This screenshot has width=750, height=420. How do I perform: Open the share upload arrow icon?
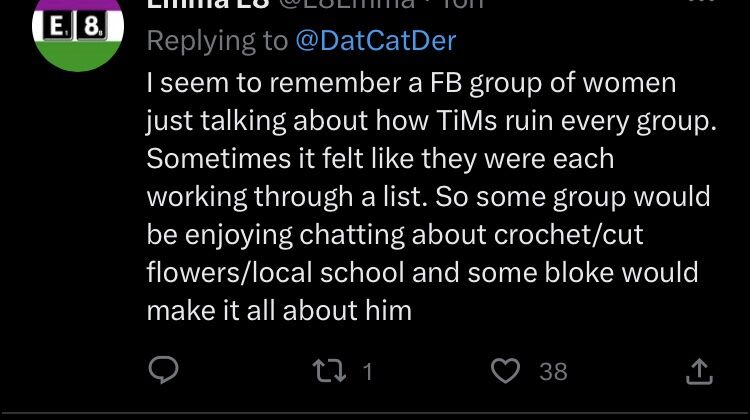pos(699,371)
